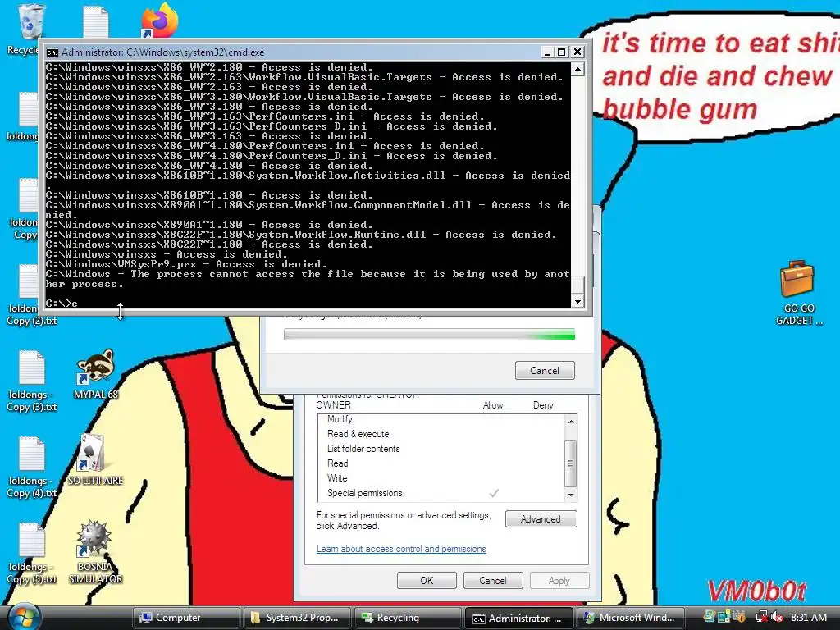Minimize the cmd.exe window
The height and width of the screenshot is (630, 840).
547,52
